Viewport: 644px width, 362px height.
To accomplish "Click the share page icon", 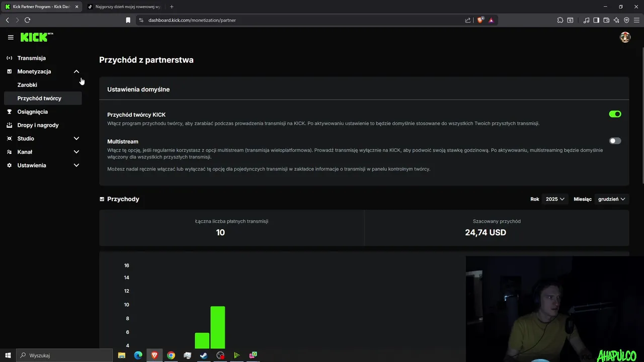I will pos(468,20).
